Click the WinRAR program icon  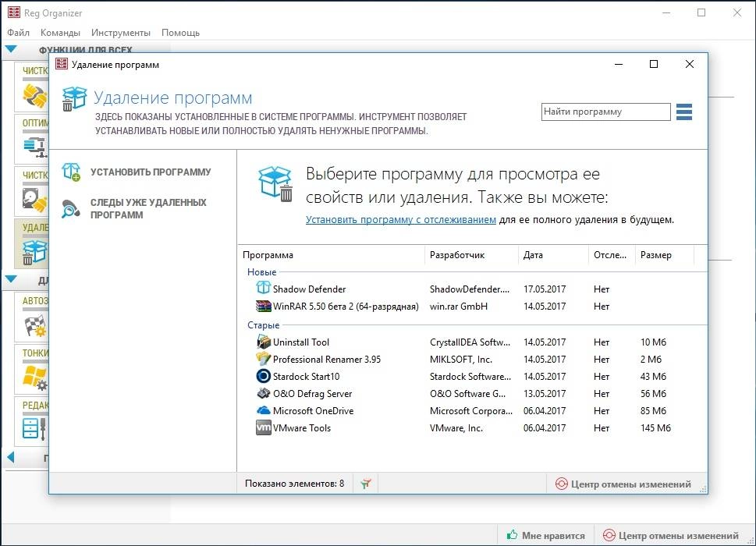click(x=263, y=306)
